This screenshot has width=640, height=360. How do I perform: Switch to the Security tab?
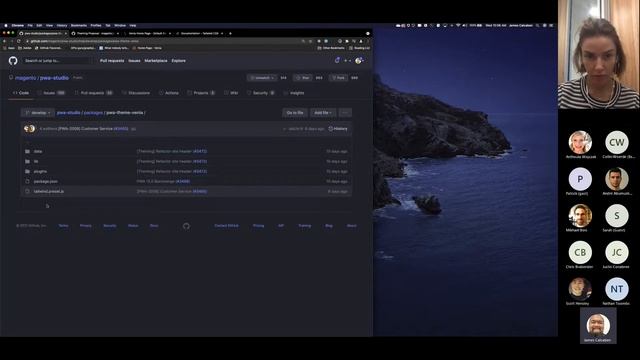tap(260, 93)
